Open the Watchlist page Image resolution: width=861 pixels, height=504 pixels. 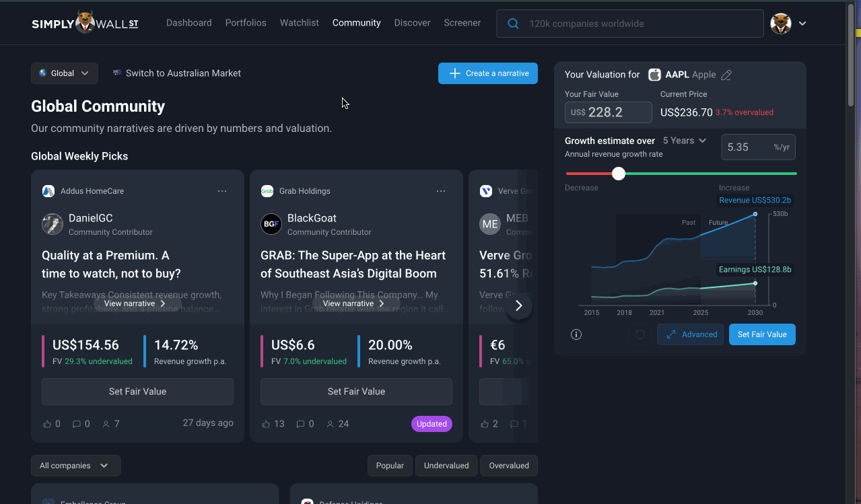300,23
